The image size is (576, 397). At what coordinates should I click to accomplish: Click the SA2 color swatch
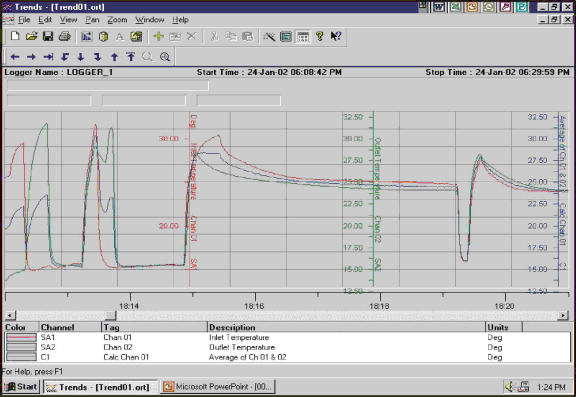pos(21,347)
